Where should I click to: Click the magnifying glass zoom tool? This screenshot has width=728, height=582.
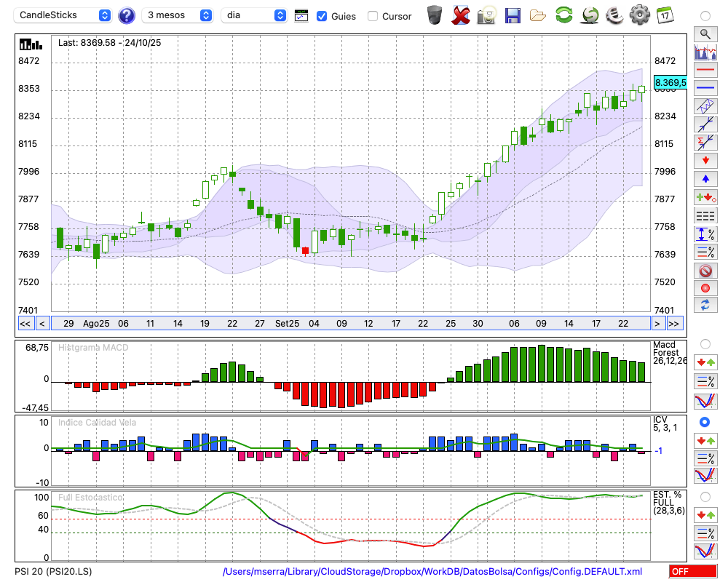pos(705,33)
